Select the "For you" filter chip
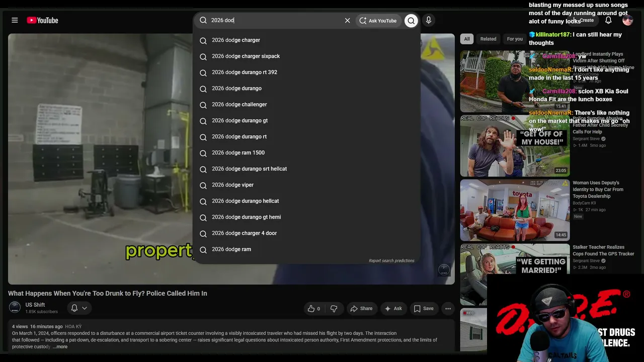The image size is (644, 362). (x=515, y=39)
